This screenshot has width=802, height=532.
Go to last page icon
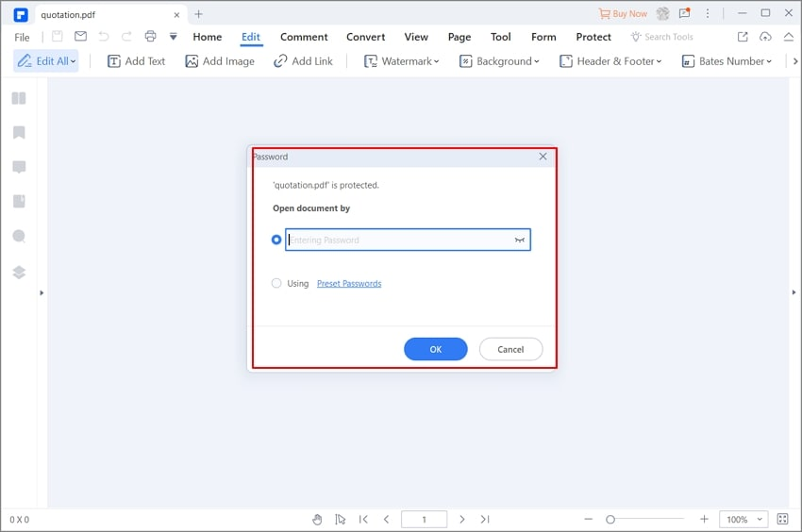tap(485, 519)
